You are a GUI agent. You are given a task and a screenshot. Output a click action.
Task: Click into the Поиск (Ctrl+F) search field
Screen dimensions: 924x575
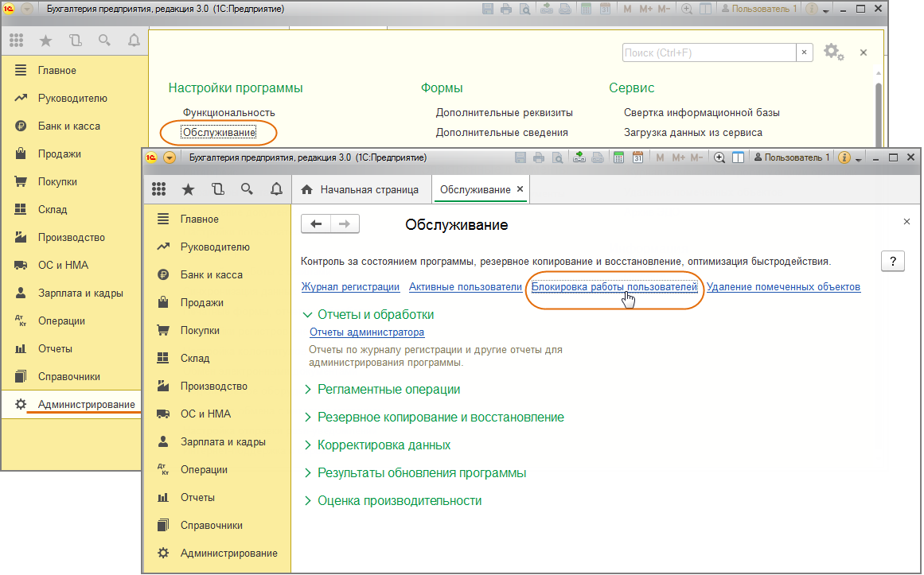708,52
